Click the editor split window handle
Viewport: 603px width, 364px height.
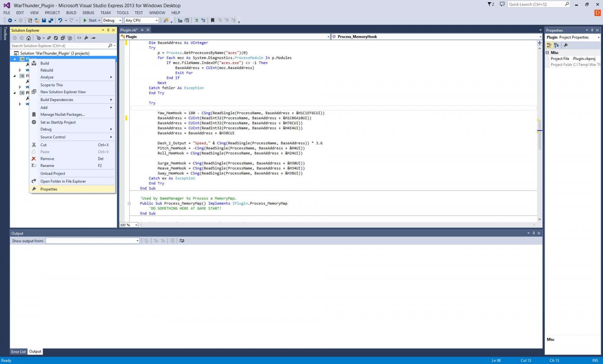coord(540,43)
